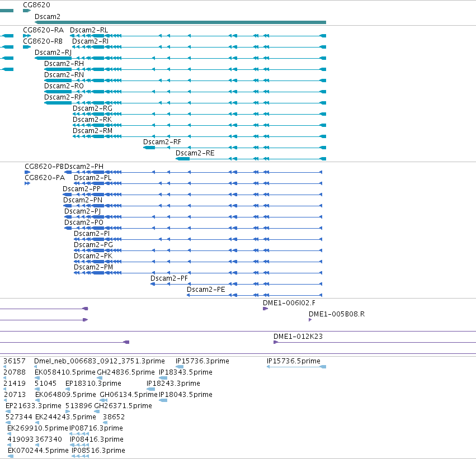476x459 pixels.
Task: Click the IP15736.5prime EST label
Action: click(x=294, y=361)
